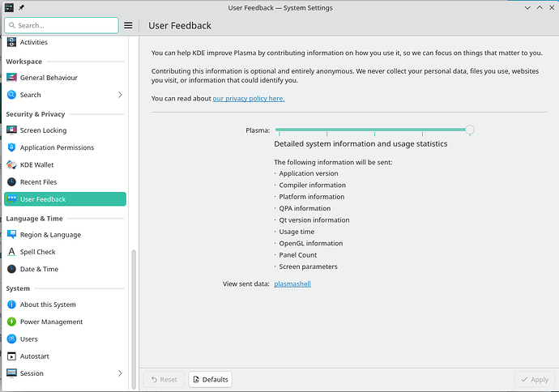The image size is (559, 392).
Task: Click 'Detailed system information and usage statistics' label
Action: click(x=361, y=143)
